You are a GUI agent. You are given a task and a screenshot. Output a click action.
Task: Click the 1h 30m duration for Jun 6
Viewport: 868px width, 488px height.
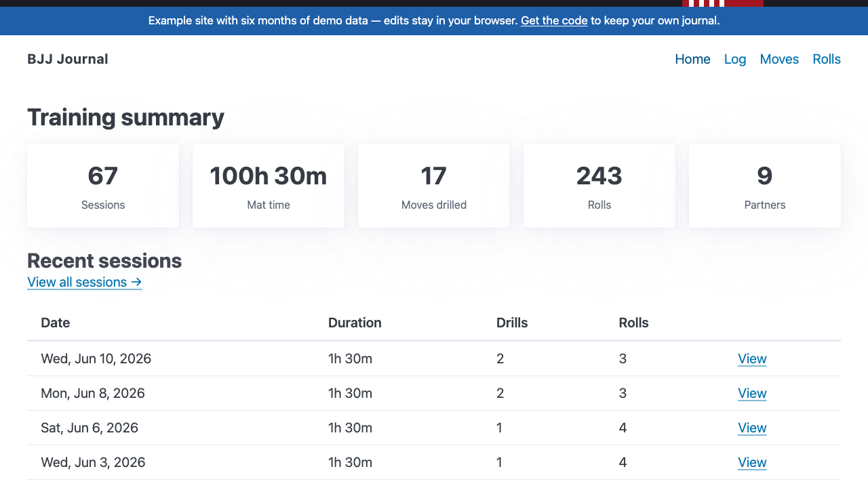point(350,428)
